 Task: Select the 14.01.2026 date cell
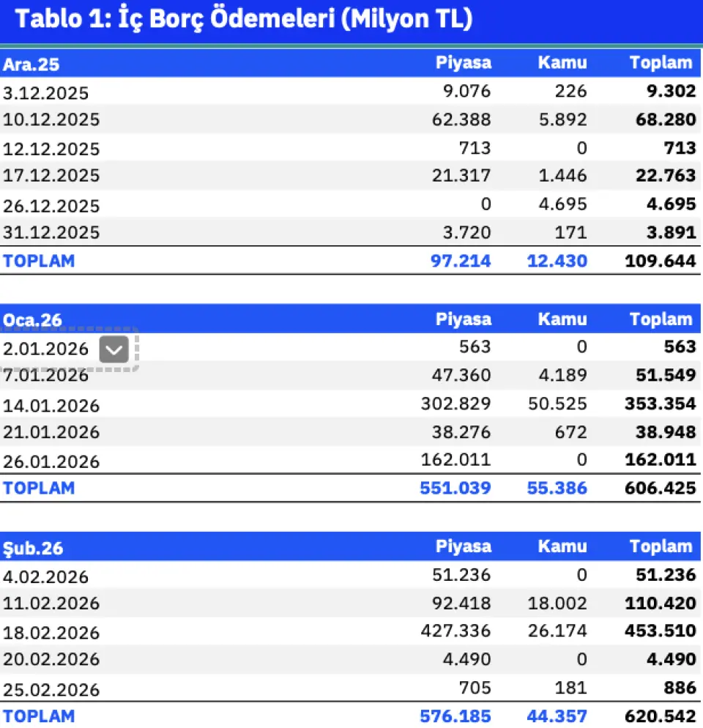(x=51, y=406)
